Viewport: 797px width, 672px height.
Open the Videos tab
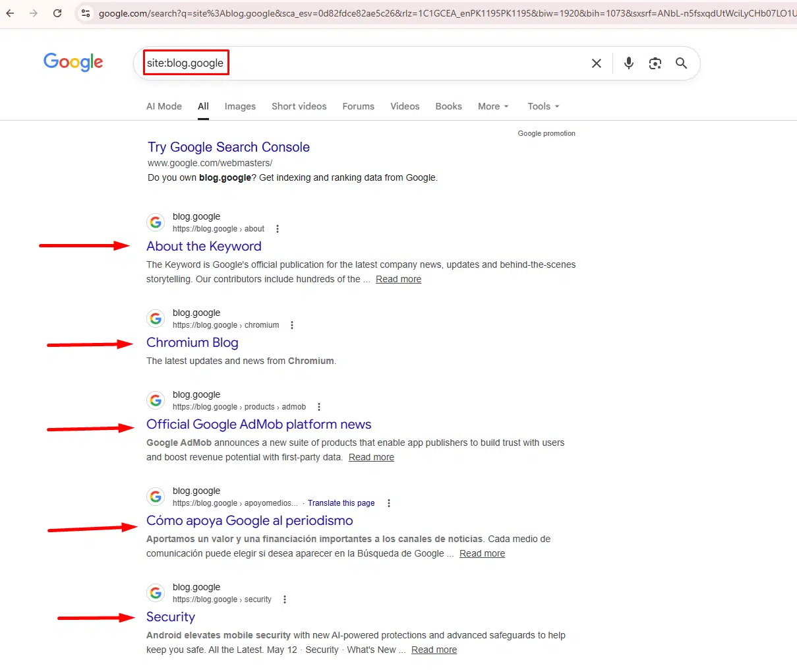405,106
